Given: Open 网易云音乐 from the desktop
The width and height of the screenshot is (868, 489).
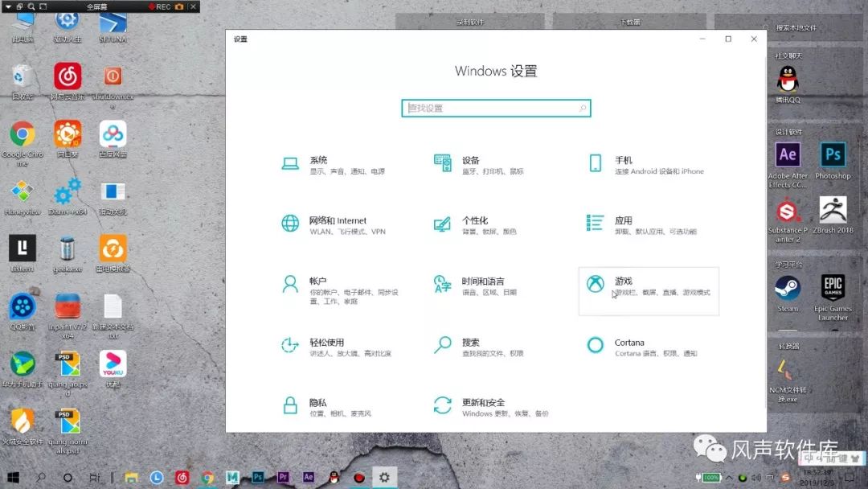Looking at the screenshot, I should pos(68,78).
